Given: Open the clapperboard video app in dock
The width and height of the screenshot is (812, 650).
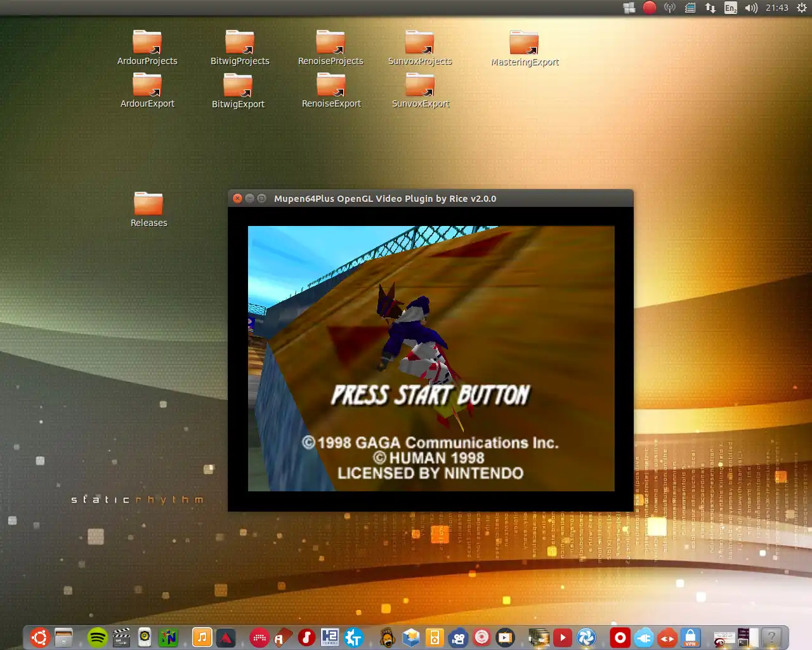Looking at the screenshot, I should 121,637.
